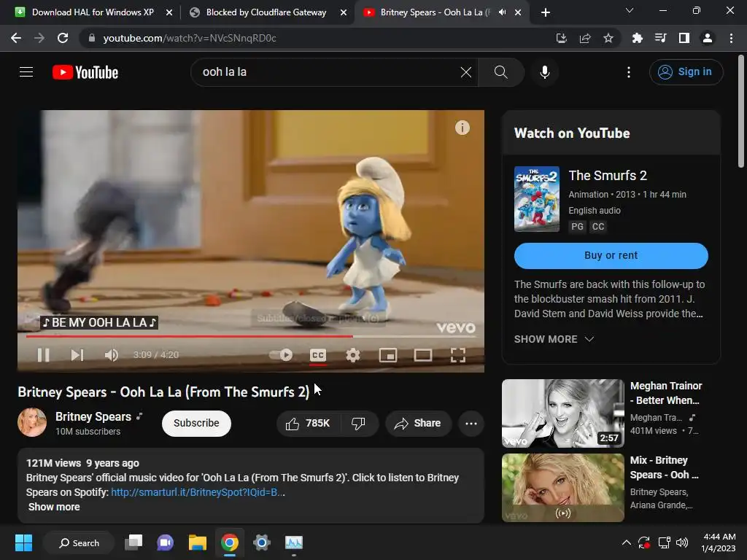Start voice search with microphone

[x=544, y=72]
